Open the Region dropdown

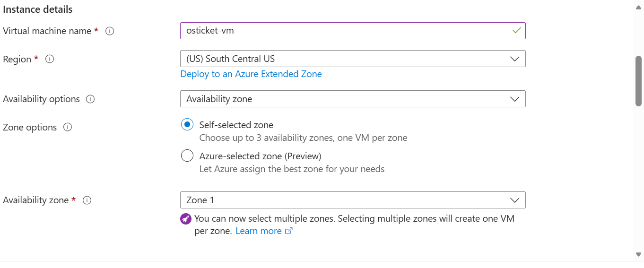pyautogui.click(x=352, y=59)
